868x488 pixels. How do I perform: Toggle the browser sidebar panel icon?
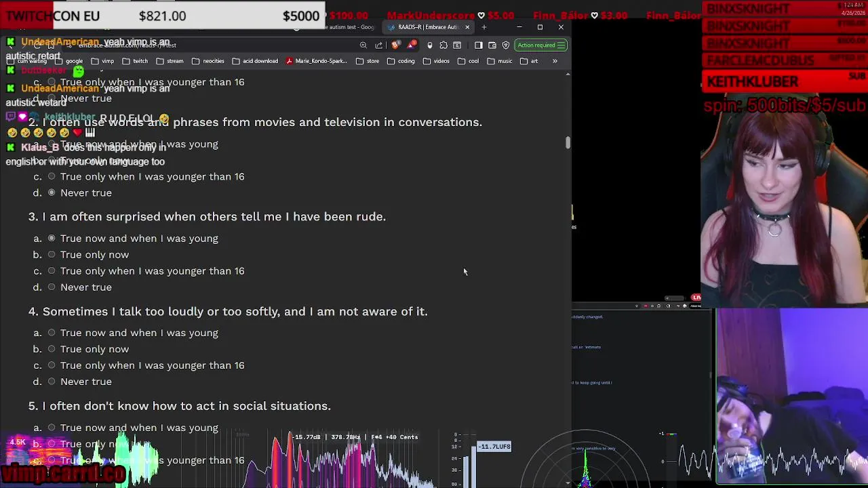(x=479, y=45)
